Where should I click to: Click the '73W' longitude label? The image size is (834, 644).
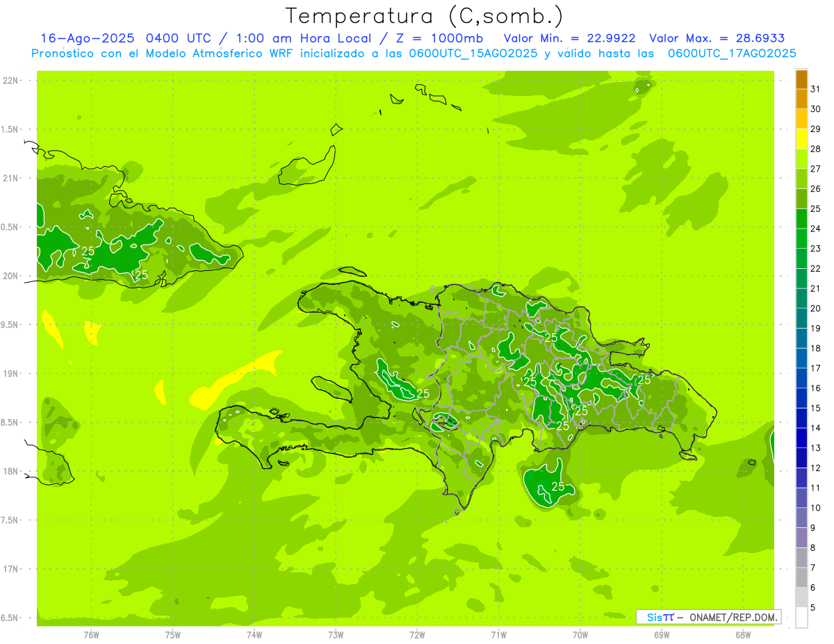336,635
